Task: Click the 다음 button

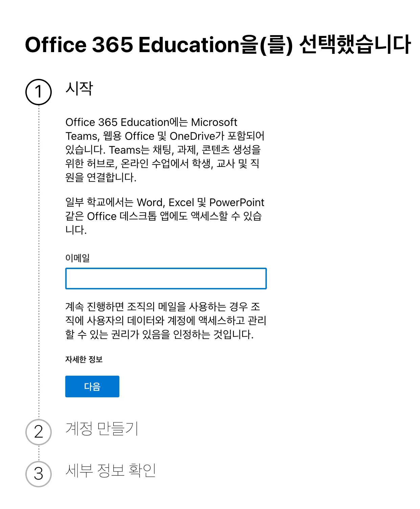Action: 92,387
